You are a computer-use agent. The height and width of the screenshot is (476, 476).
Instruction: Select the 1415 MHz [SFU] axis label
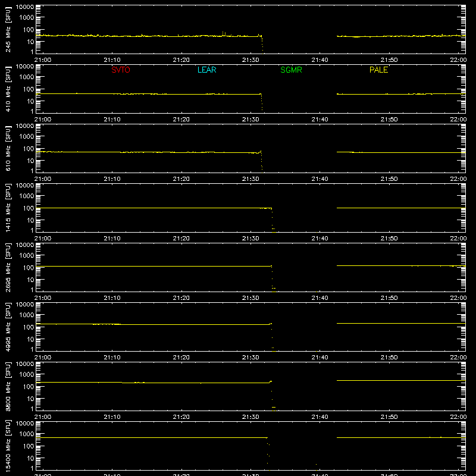[x=8, y=208]
